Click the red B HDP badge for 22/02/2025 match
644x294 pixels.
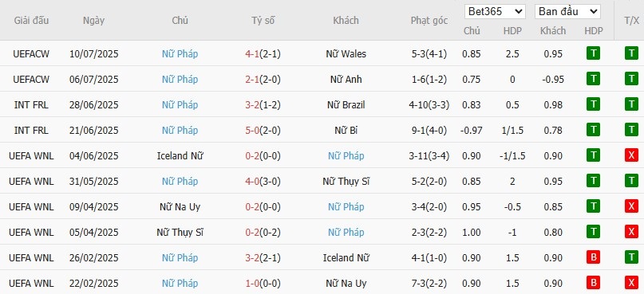pos(593,283)
